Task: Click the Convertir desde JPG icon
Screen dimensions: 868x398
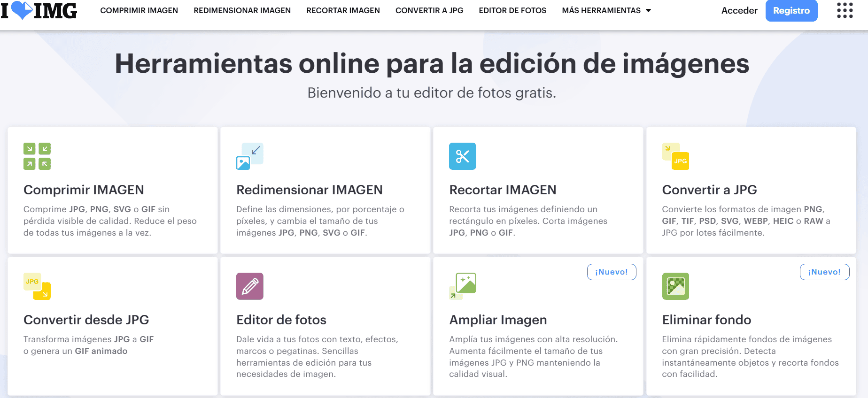Action: [x=37, y=286]
